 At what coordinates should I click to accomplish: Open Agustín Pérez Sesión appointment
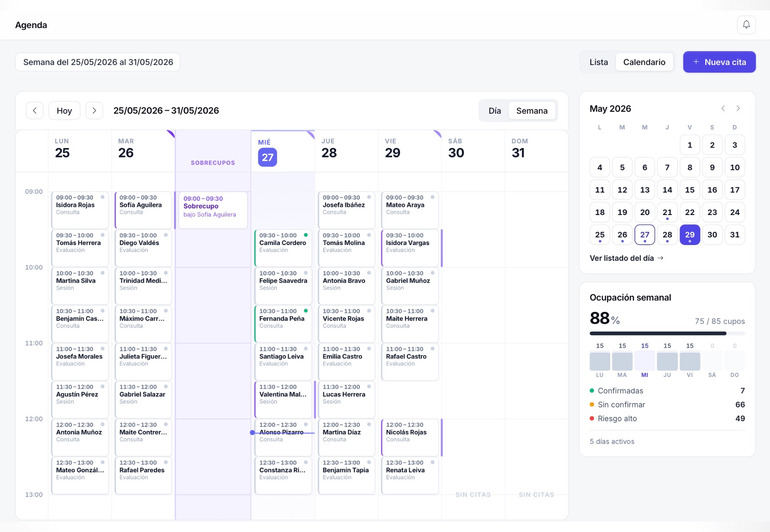click(x=80, y=399)
